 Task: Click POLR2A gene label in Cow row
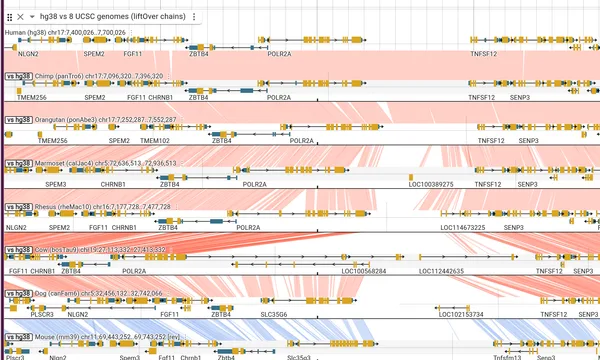point(134,271)
